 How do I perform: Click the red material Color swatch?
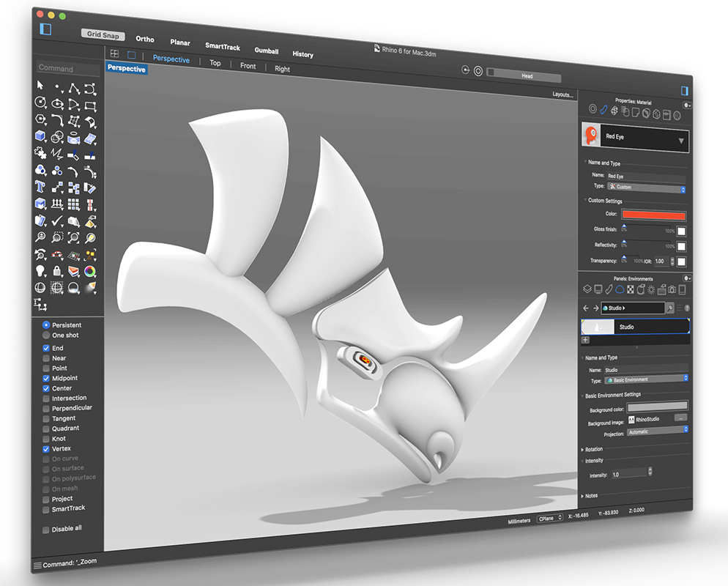point(653,215)
